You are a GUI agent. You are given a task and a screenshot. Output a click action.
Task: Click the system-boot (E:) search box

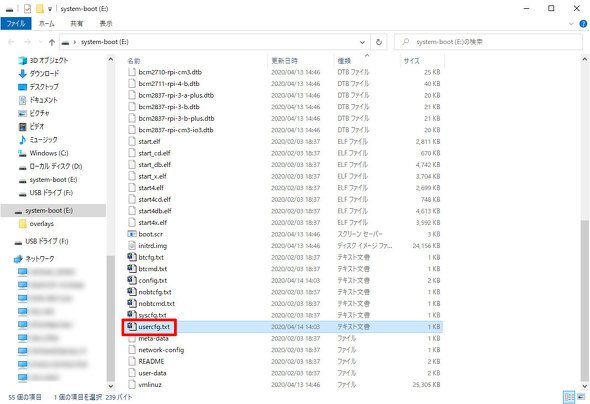488,42
